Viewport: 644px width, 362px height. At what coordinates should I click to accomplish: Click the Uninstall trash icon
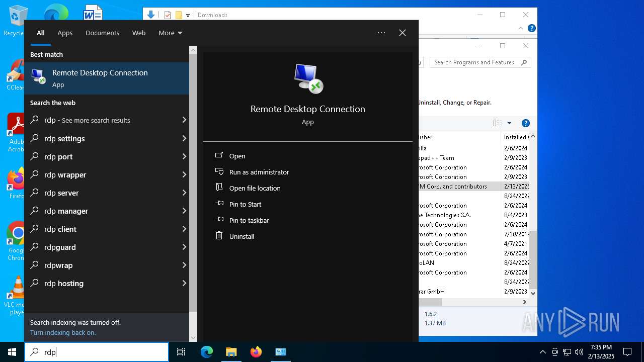click(x=219, y=235)
